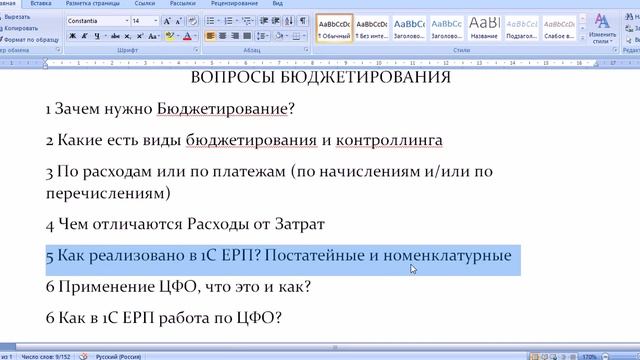Click Вырезать (Cut)
Viewport: 640px width, 360px height.
pyautogui.click(x=16, y=17)
